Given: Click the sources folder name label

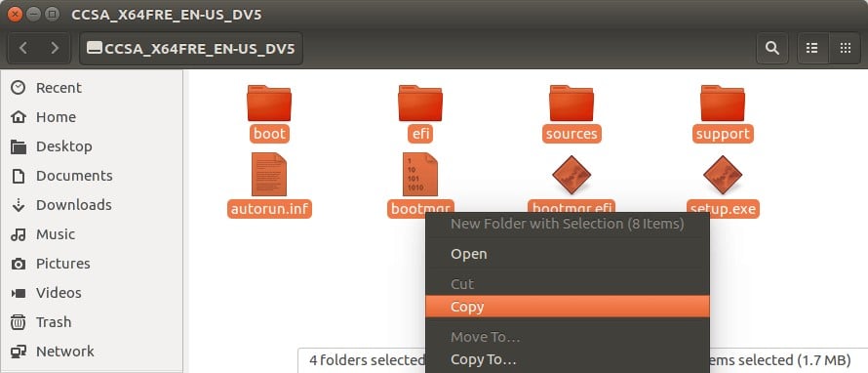Looking at the screenshot, I should pyautogui.click(x=572, y=134).
